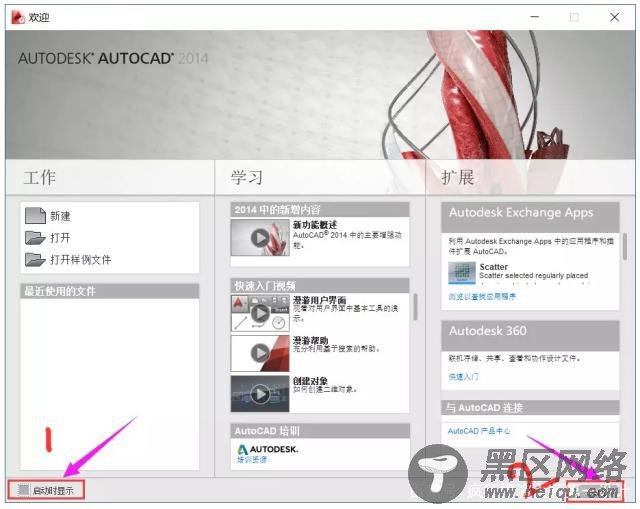This screenshot has width=640, height=509.
Task: Click the Open Sample Files folder icon
Action: 35,259
